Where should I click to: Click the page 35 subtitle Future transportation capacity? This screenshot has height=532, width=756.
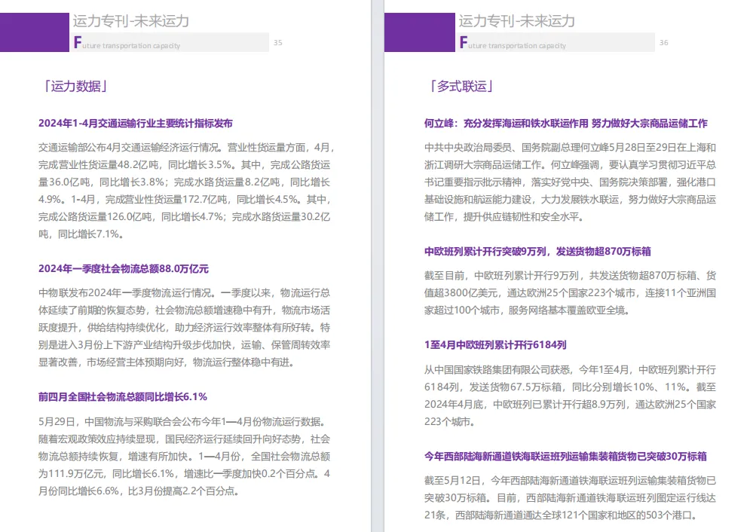127,44
